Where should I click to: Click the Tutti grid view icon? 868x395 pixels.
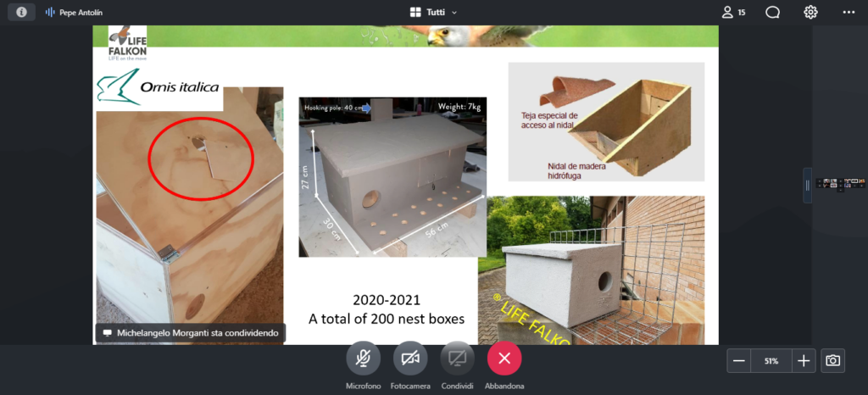(415, 12)
